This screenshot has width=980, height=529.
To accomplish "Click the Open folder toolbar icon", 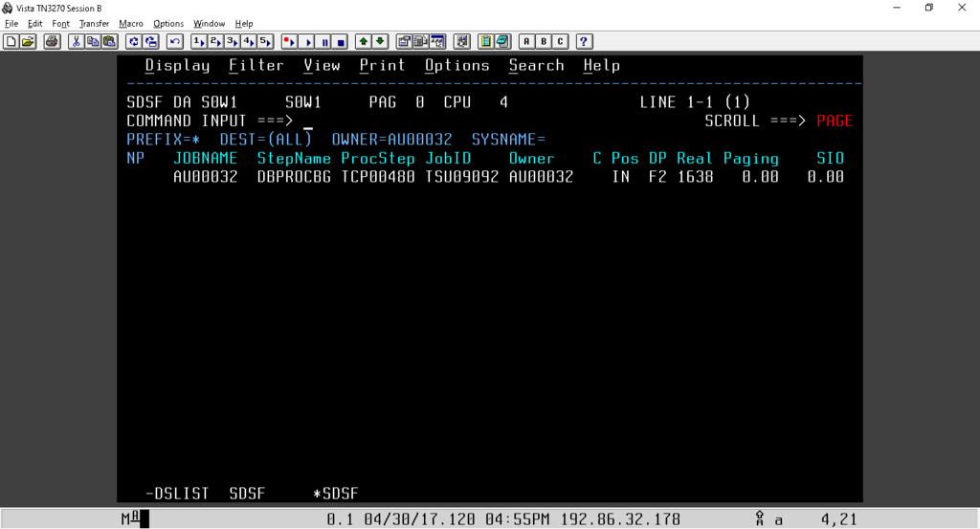I will pyautogui.click(x=28, y=42).
